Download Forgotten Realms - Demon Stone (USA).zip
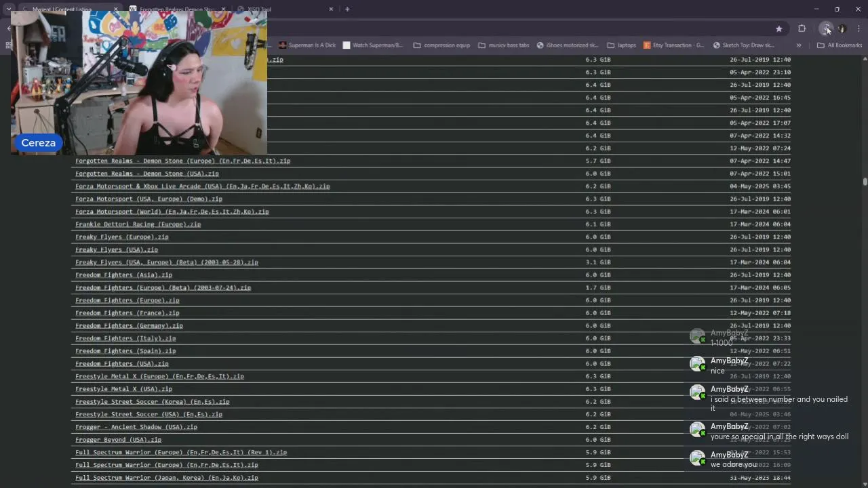The height and width of the screenshot is (488, 868). tap(146, 174)
